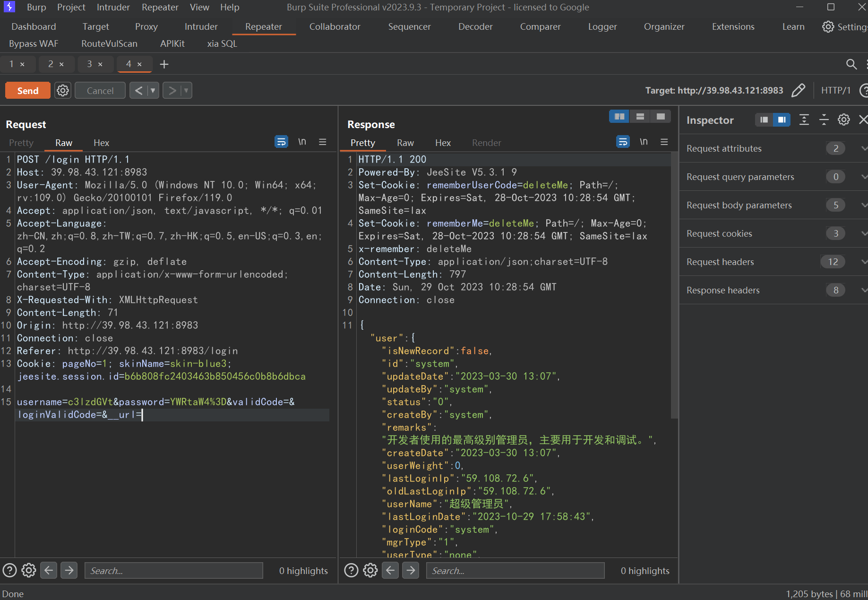
Task: Switch to top-bottom request/response layout
Action: [x=640, y=116]
